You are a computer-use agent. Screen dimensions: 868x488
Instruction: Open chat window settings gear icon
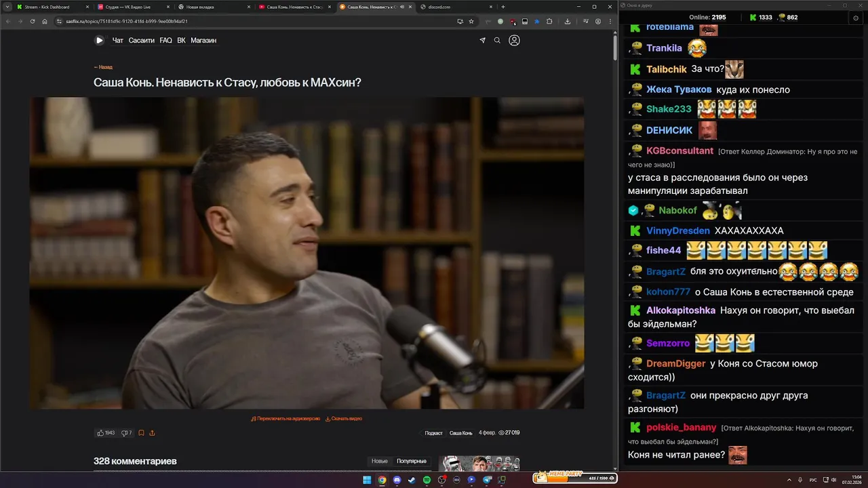click(856, 18)
